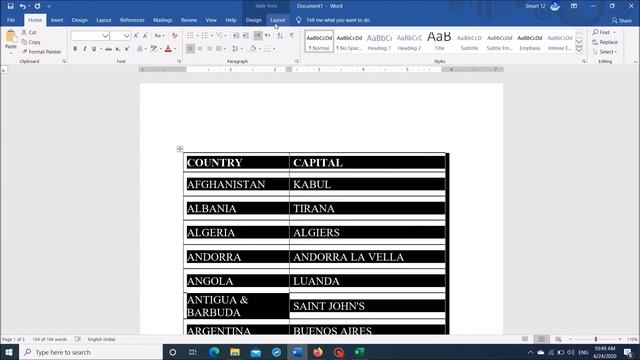
Task: Open the References tab
Action: pyautogui.click(x=132, y=20)
